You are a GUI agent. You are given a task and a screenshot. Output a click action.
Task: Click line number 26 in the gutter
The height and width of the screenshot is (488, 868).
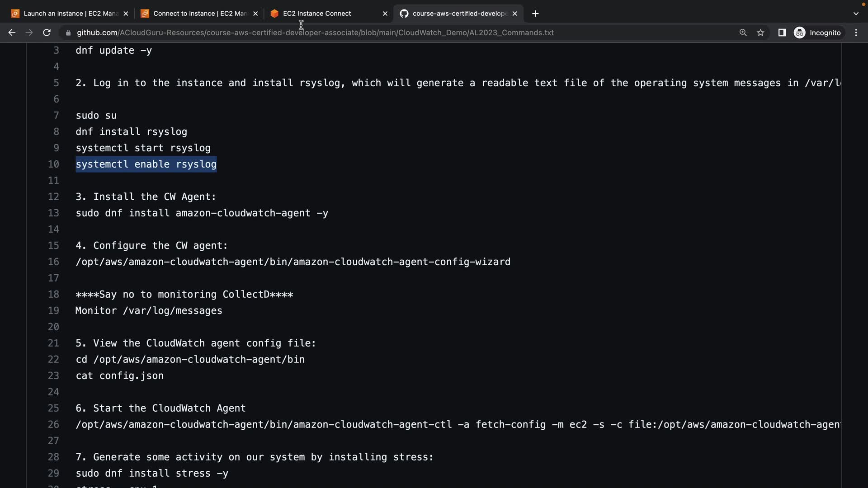[x=53, y=424]
